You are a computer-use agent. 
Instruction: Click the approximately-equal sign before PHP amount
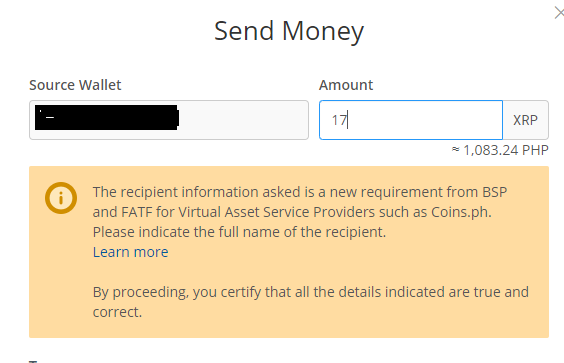pyautogui.click(x=455, y=149)
